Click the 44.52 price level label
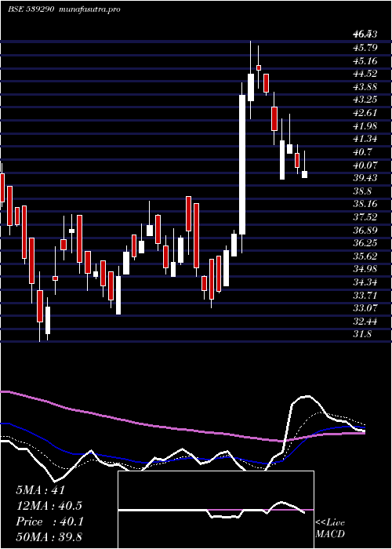This screenshot has height=549, width=392. point(365,74)
